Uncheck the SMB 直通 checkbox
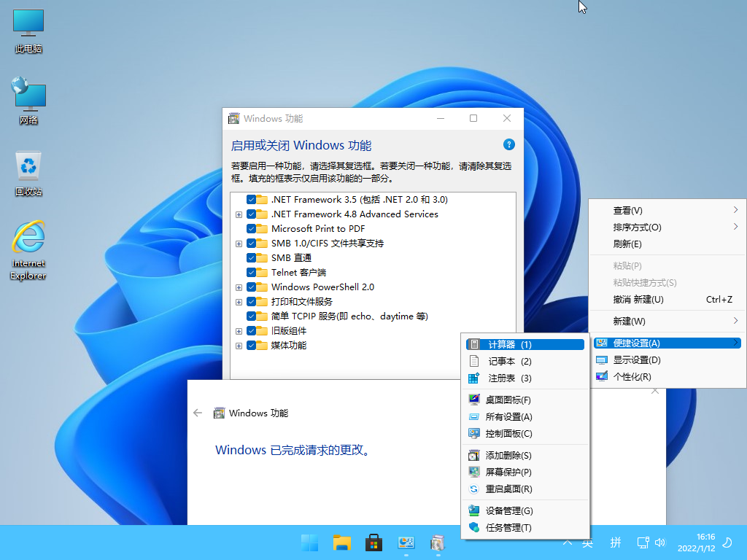 (x=251, y=258)
